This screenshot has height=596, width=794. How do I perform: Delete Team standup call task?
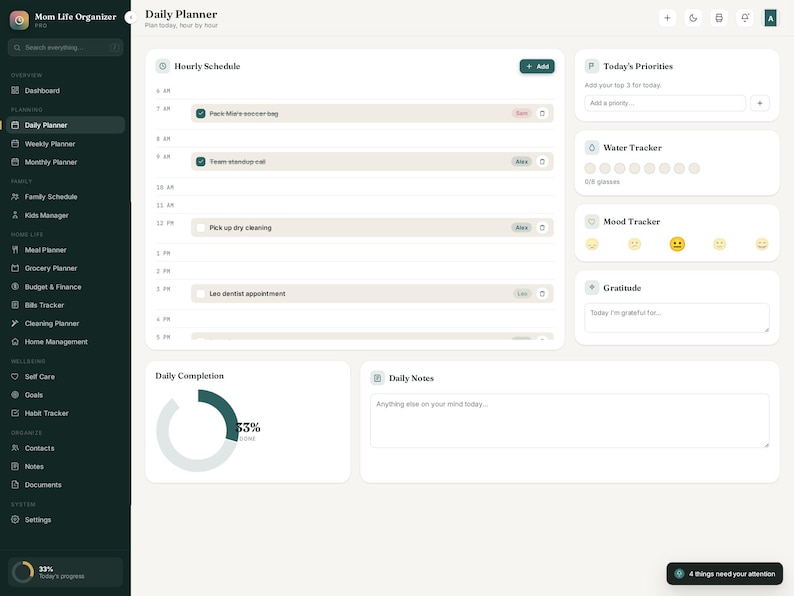point(542,162)
